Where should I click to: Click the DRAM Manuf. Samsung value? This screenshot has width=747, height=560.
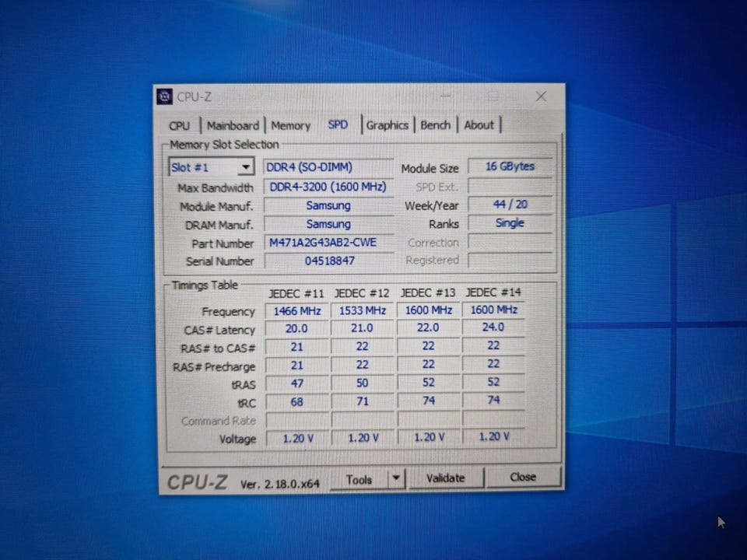tap(328, 224)
